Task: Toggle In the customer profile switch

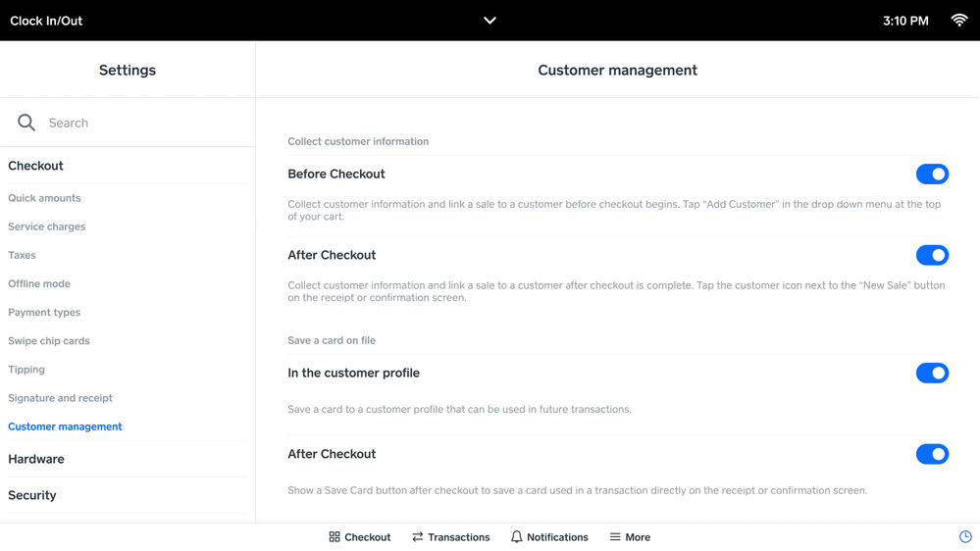Action: pos(932,374)
